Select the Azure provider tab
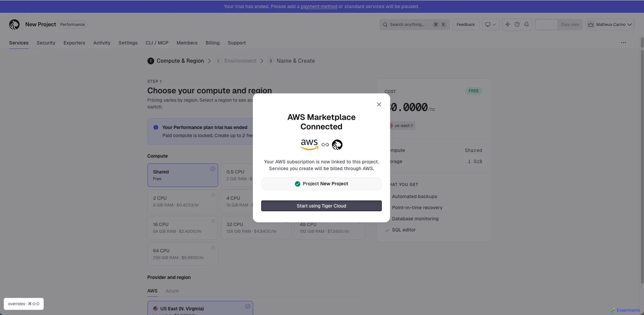The height and width of the screenshot is (315, 644). [x=172, y=291]
